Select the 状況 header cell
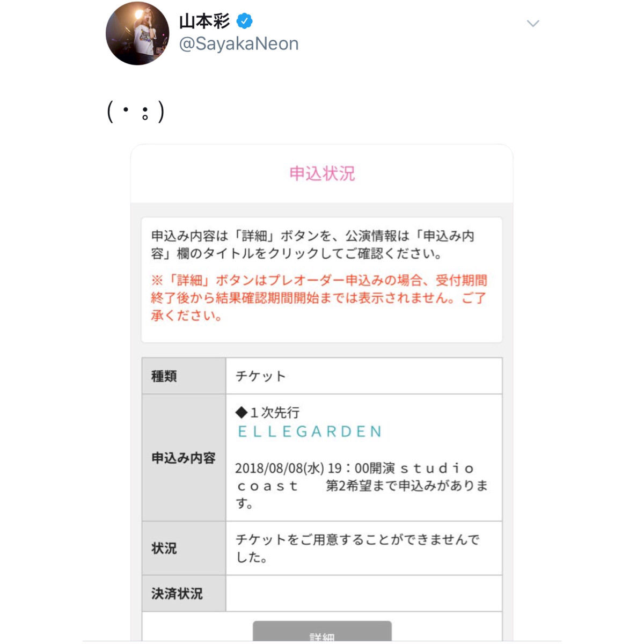Image resolution: width=644 pixels, height=644 pixels. click(x=184, y=548)
